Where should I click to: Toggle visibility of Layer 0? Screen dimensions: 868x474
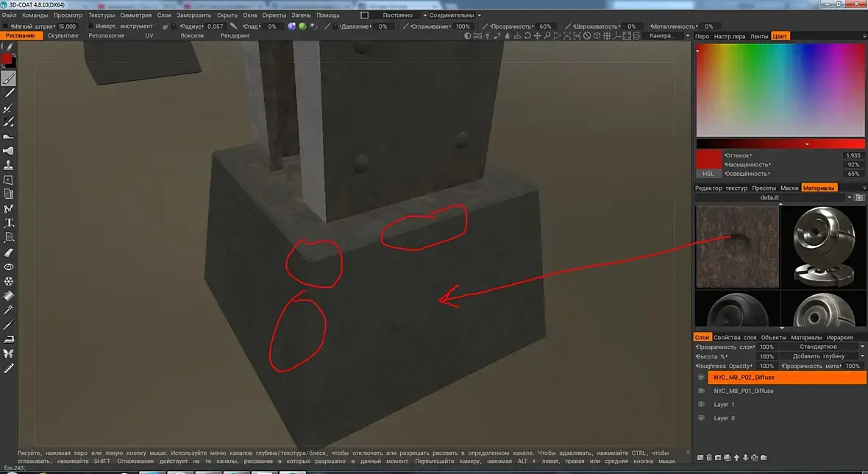point(701,418)
